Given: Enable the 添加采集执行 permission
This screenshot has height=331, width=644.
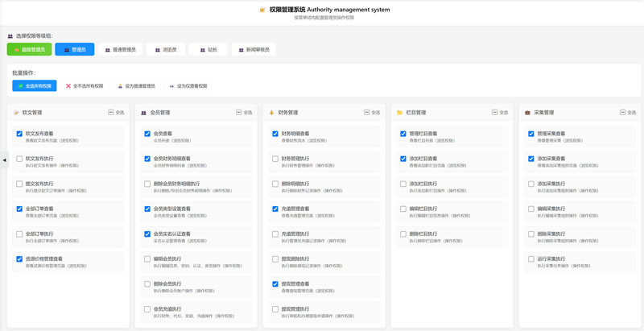Looking at the screenshot, I should (531, 184).
